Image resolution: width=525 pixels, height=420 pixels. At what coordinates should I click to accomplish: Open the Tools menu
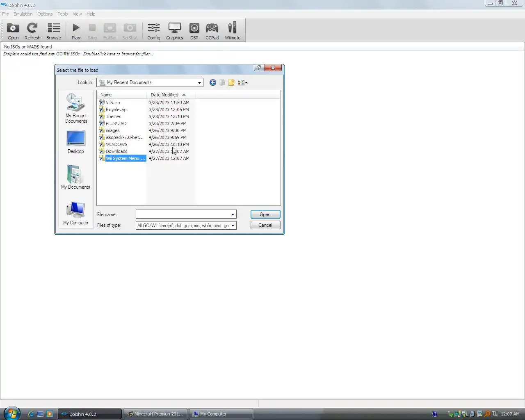[63, 14]
